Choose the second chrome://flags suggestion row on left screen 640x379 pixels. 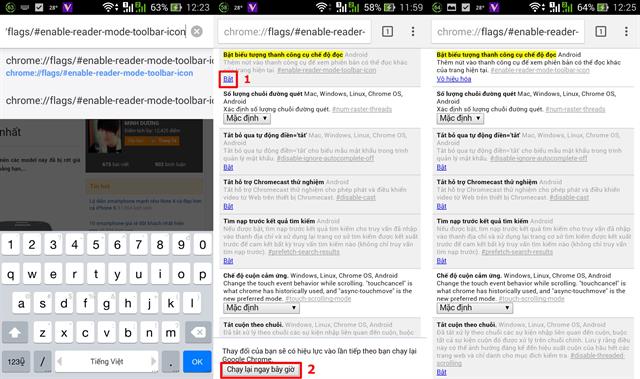[107, 100]
